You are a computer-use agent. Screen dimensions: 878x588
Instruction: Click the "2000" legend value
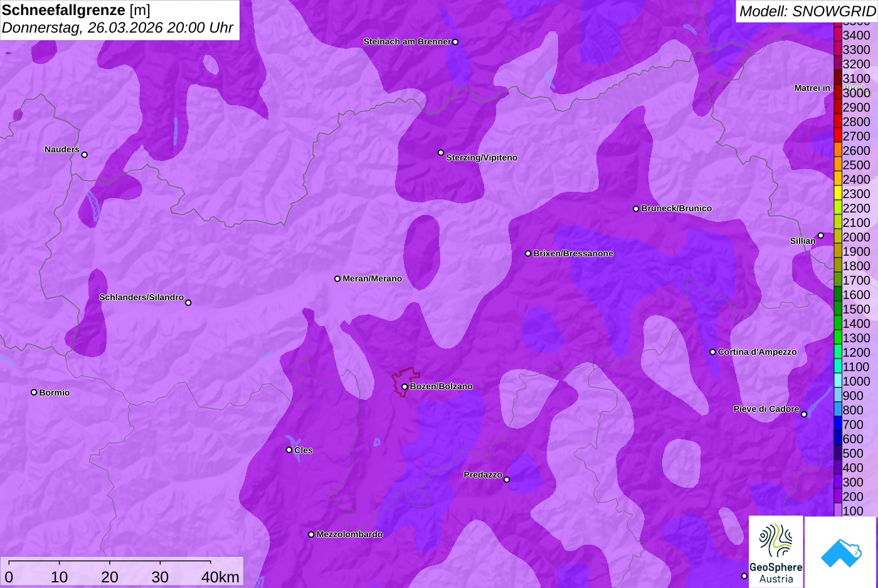click(857, 237)
